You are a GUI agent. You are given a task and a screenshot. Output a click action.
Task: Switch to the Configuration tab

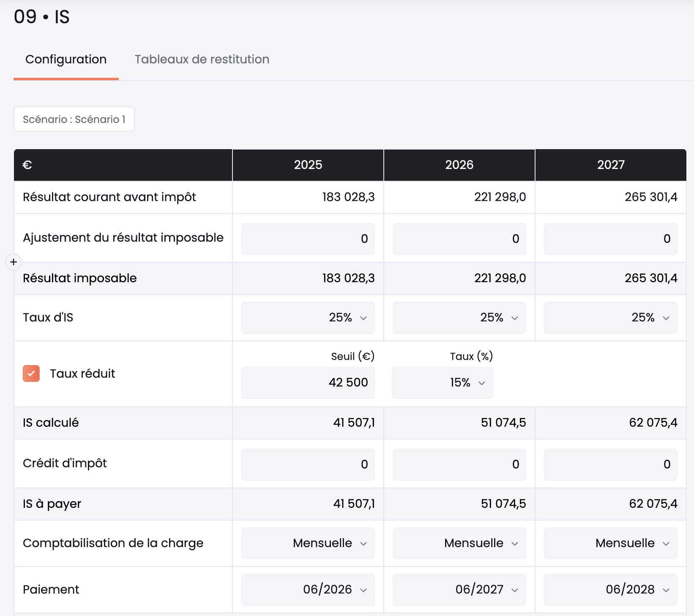coord(66,59)
